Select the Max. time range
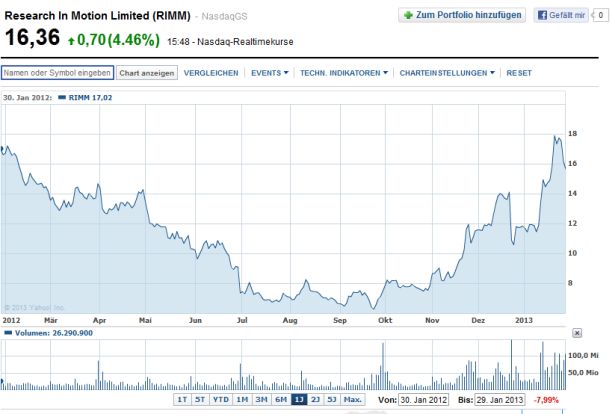610x414 pixels. (352, 400)
